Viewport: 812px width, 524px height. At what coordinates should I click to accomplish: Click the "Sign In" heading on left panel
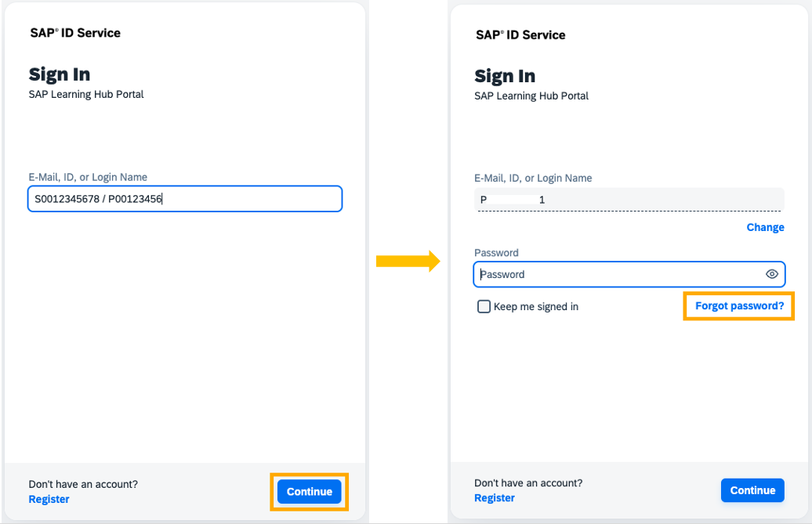[x=60, y=74]
